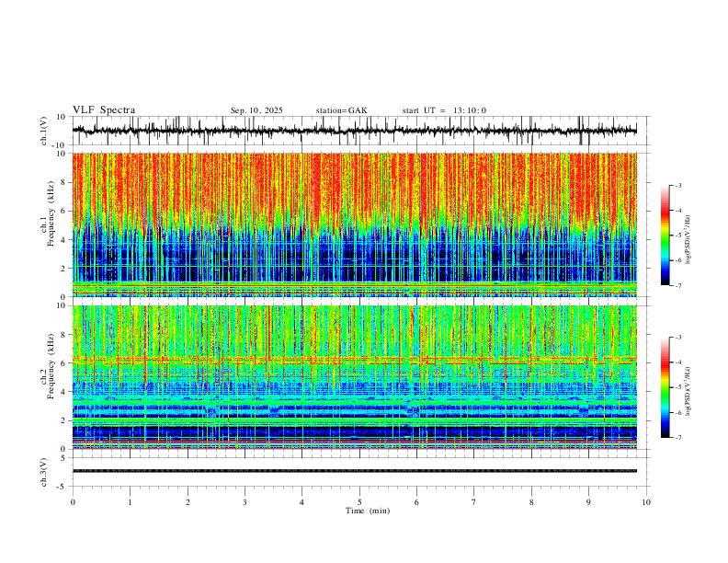Click the ch.1 spectrogram panel

pos(355,224)
